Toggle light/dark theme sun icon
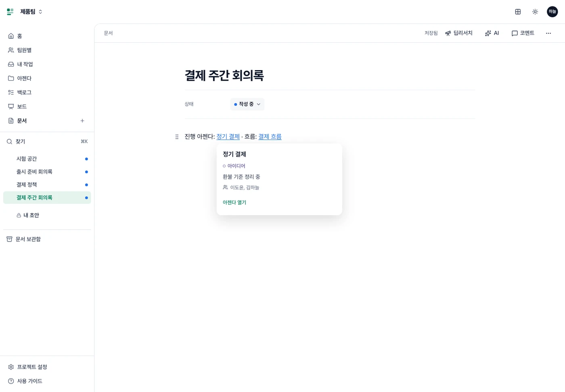Image resolution: width=565 pixels, height=392 pixels. pyautogui.click(x=535, y=12)
